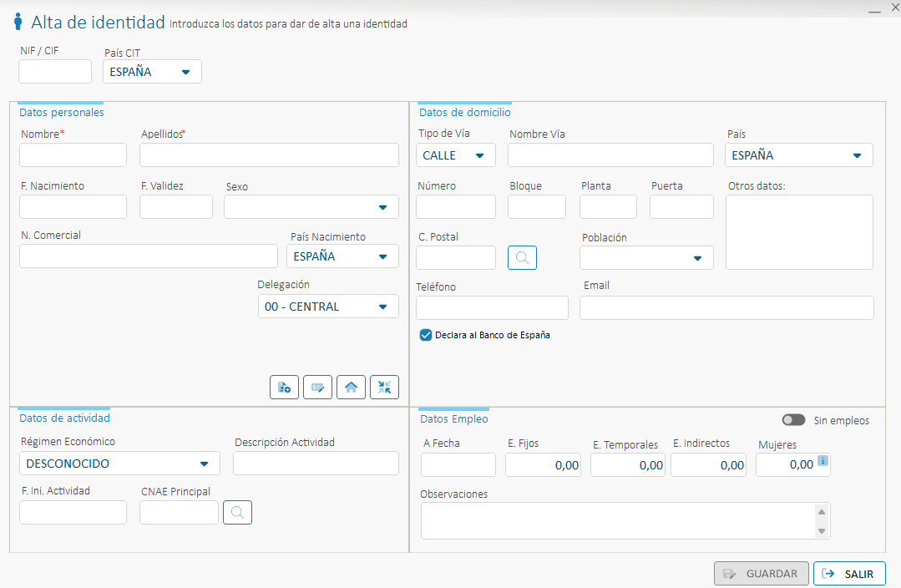The image size is (901, 588).
Task: Uncheck Declara al Banco de España
Action: click(x=426, y=335)
